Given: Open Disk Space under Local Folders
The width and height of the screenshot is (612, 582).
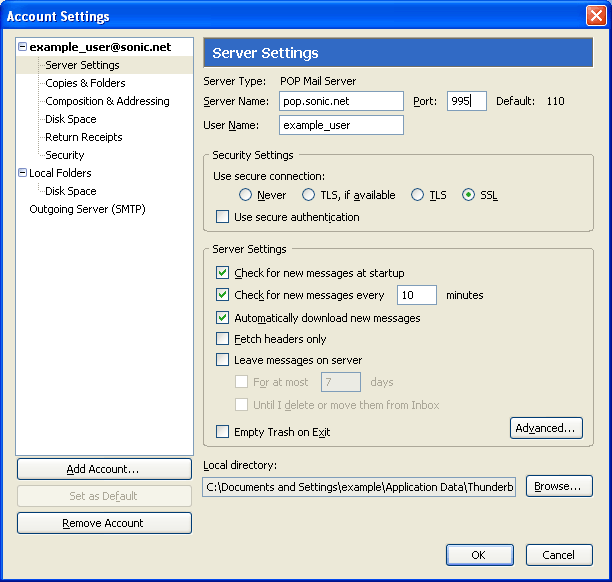Looking at the screenshot, I should pos(71,190).
